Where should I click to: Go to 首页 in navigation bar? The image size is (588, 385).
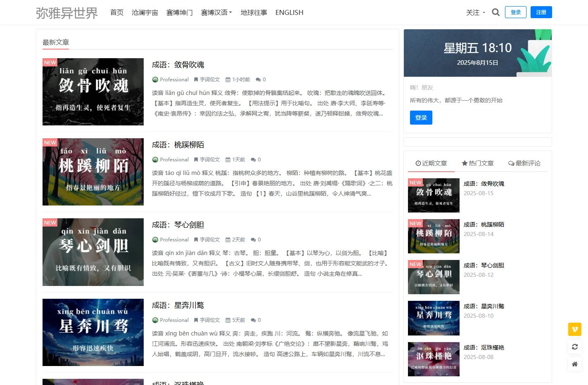click(117, 12)
